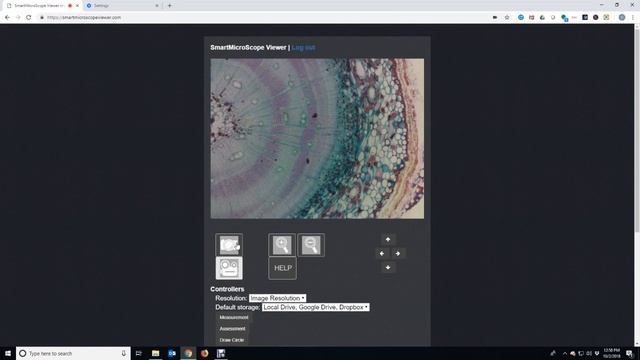Click the Draw Circle button
This screenshot has height=360, width=640.
(x=231, y=340)
